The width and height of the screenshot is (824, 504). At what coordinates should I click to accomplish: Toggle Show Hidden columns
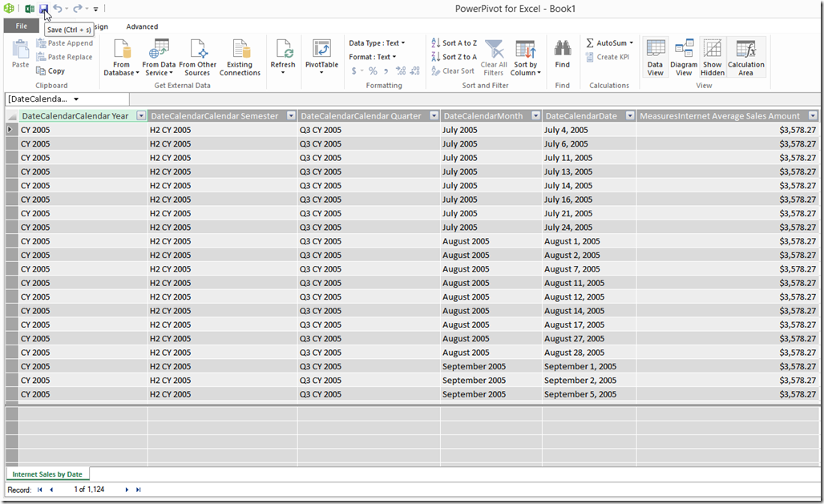pos(713,57)
